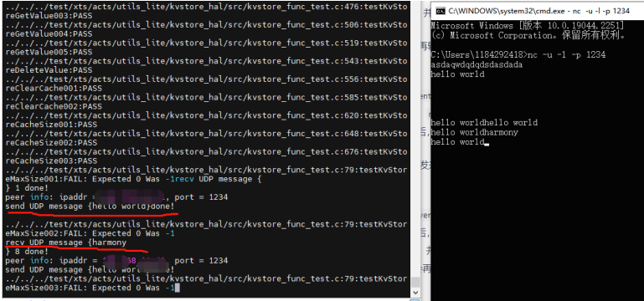Viewport: 644px width, 301px height.
Task: Click the path line ending in kvstore_func_test.c:543
Action: pos(207,61)
